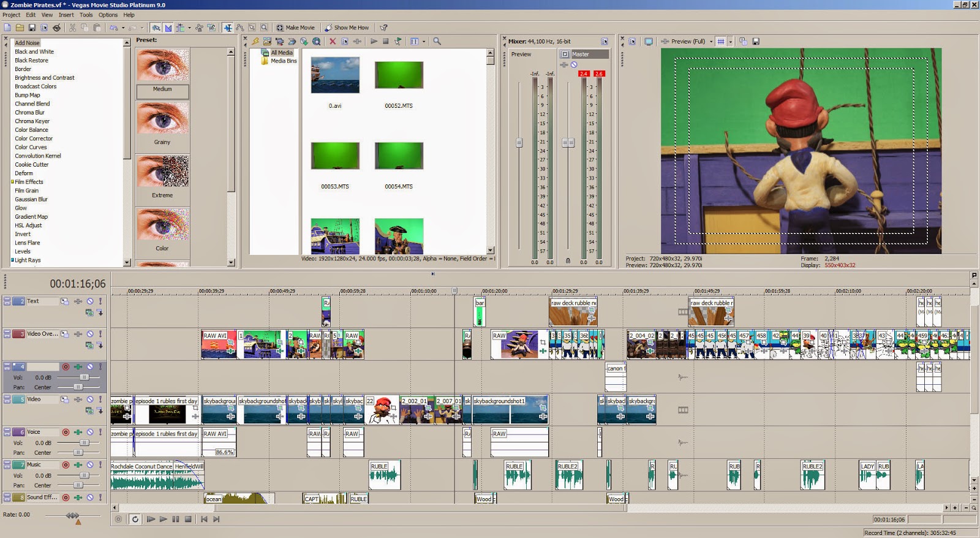Click the Search magnifier in Project Media

coord(437,42)
